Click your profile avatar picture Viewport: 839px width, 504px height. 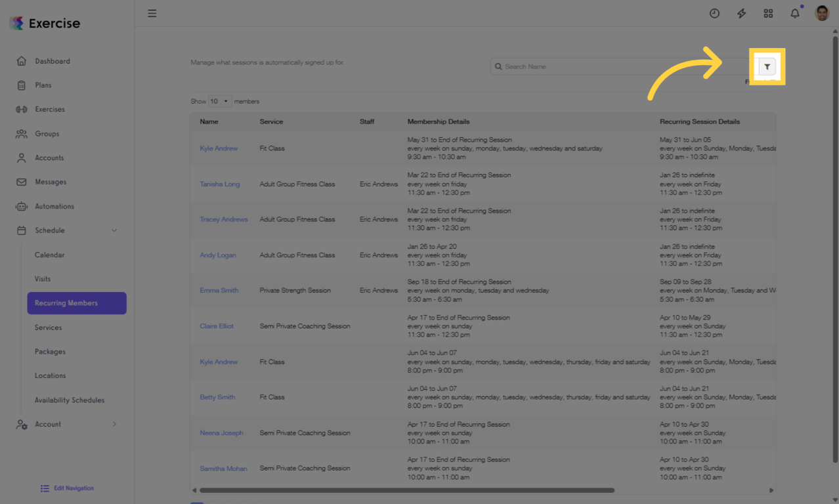[821, 13]
